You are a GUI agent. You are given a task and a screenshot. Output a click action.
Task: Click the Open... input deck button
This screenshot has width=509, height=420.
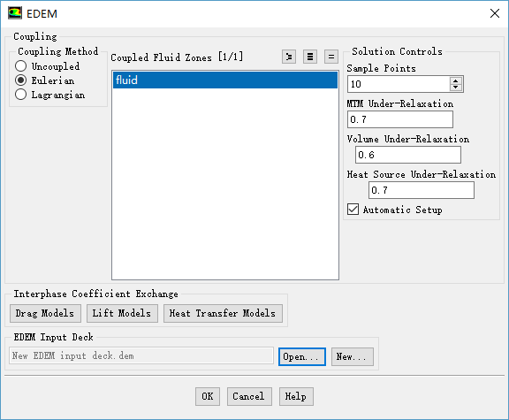302,356
